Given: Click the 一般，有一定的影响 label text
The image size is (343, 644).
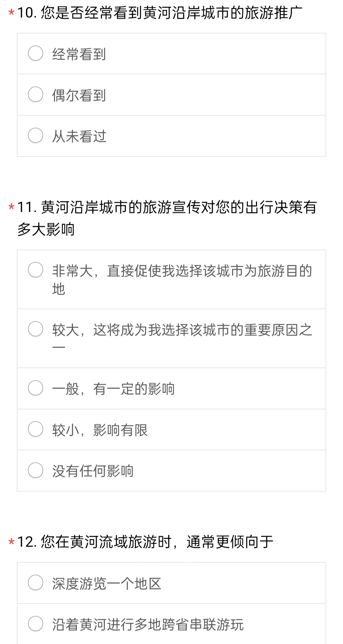Looking at the screenshot, I should coord(113,389).
